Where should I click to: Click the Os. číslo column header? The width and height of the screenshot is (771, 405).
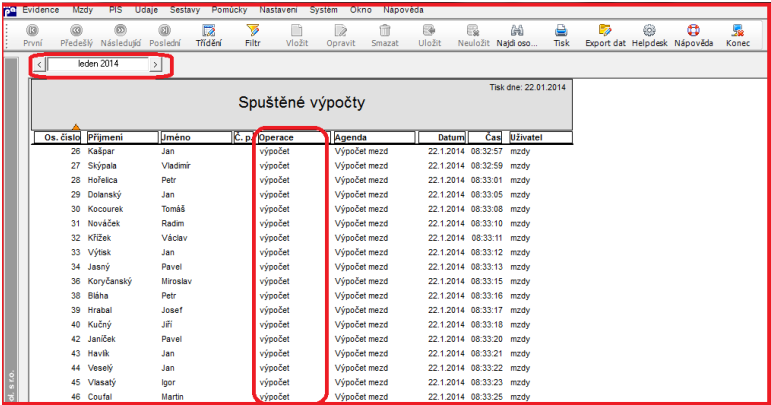coord(58,138)
